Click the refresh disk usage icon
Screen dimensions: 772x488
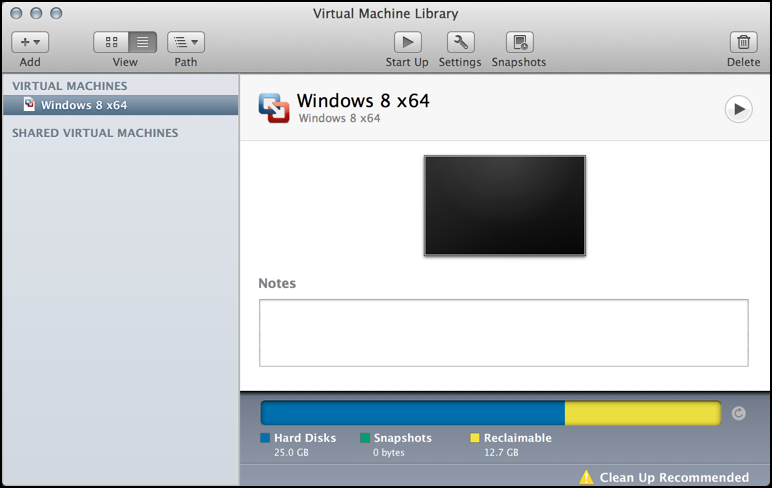pyautogui.click(x=739, y=413)
